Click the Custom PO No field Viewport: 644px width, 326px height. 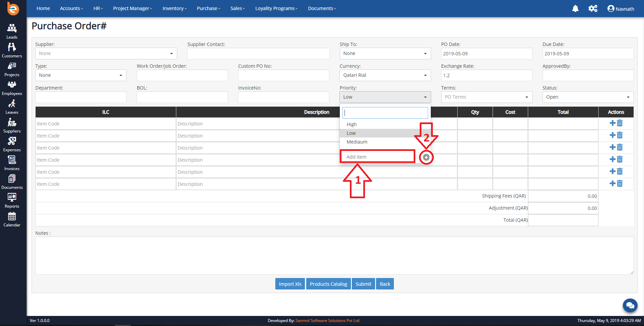(x=284, y=75)
